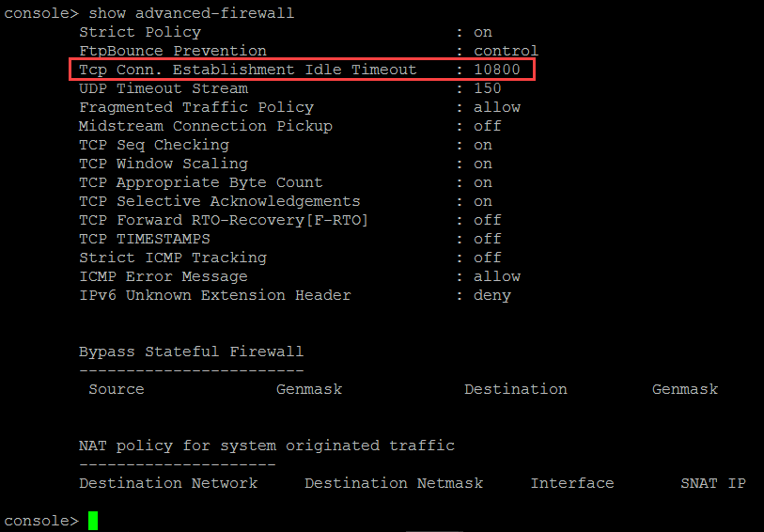Click the Midstream Connection Pickup label

click(x=206, y=126)
